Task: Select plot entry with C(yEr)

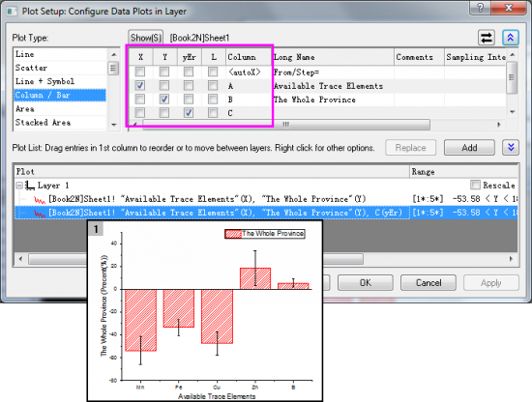Action: [266, 213]
